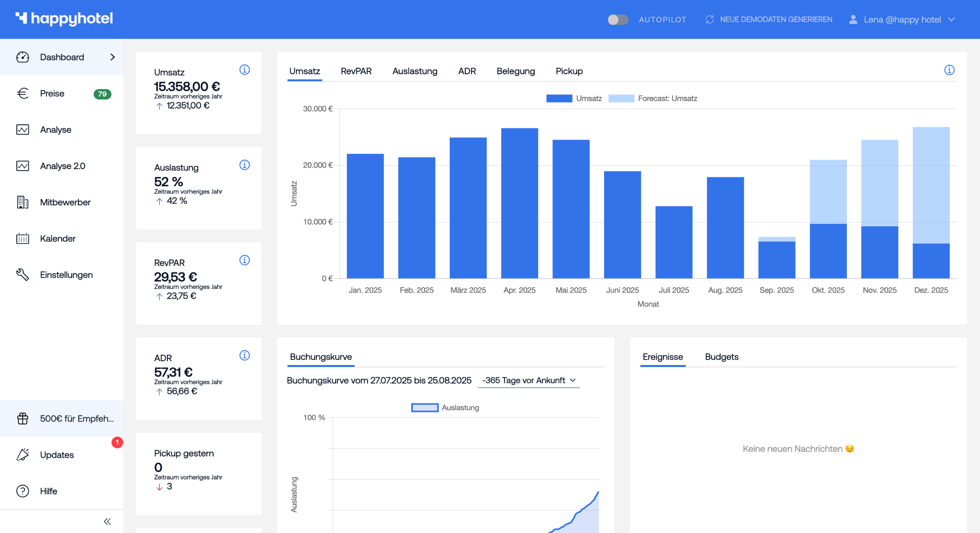Open Einstellungen wrench icon

(23, 274)
